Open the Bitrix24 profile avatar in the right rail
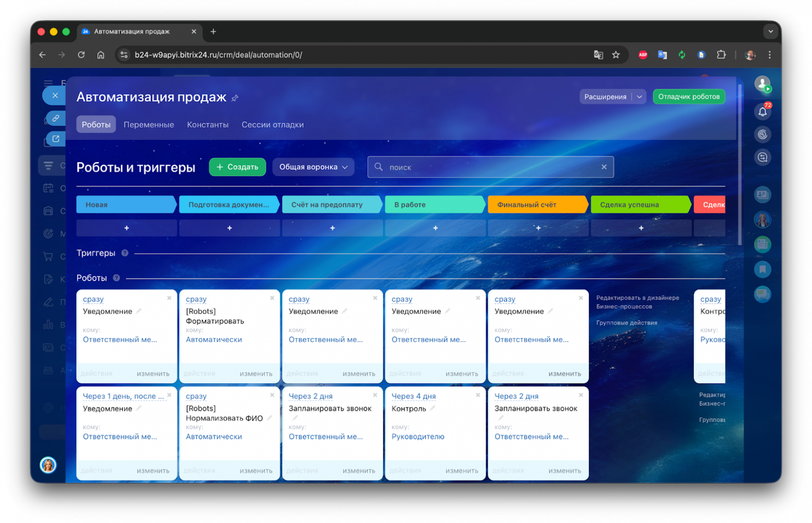This screenshot has width=812, height=523. point(763,84)
